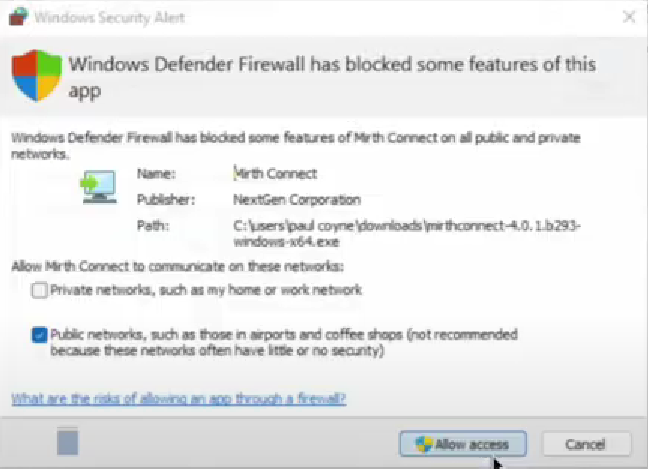Click the 'Windows Security Alert' title text
648x469 pixels.
pyautogui.click(x=110, y=17)
